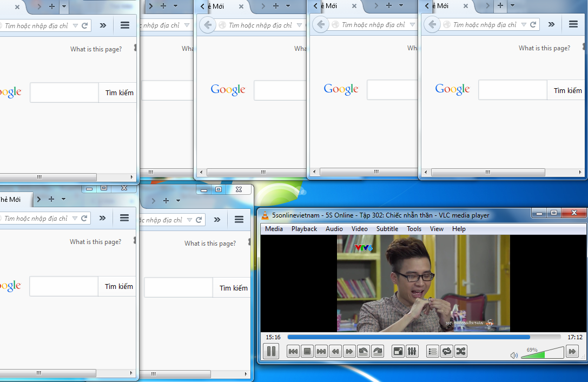Open VLC extended settings equalizer icon
The image size is (588, 382).
point(412,351)
